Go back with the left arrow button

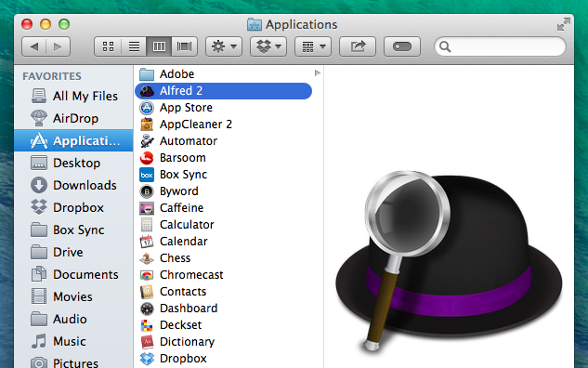[34, 46]
